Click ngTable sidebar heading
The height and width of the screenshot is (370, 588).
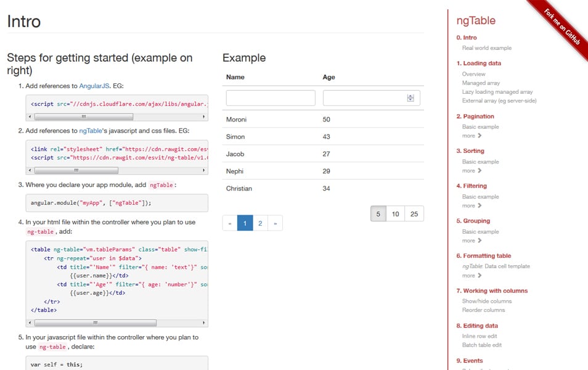click(x=476, y=20)
